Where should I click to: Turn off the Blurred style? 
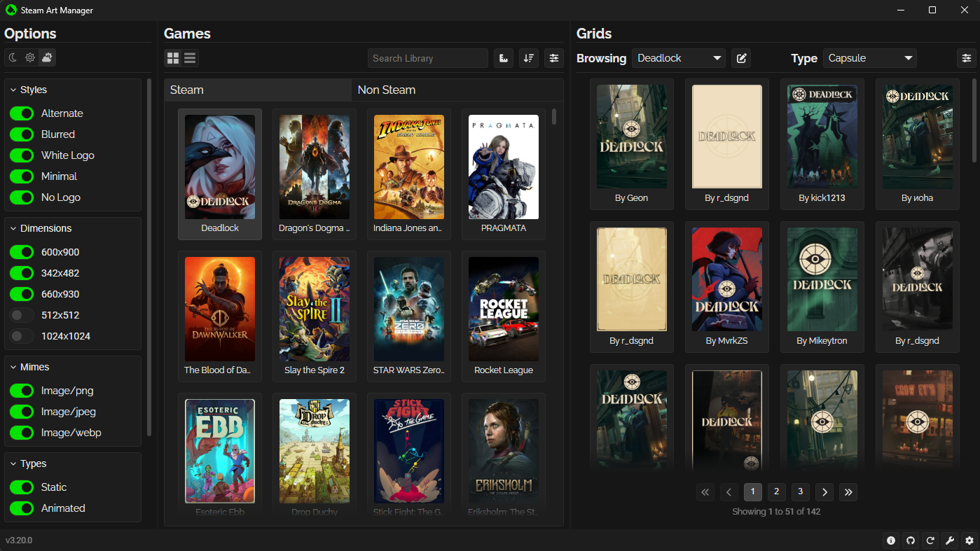click(22, 134)
